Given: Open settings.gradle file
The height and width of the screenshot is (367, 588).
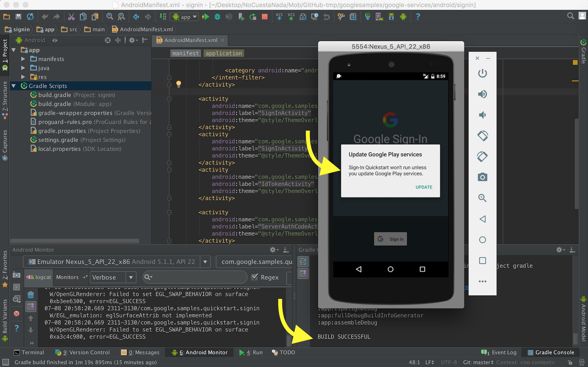Looking at the screenshot, I should (x=78, y=140).
